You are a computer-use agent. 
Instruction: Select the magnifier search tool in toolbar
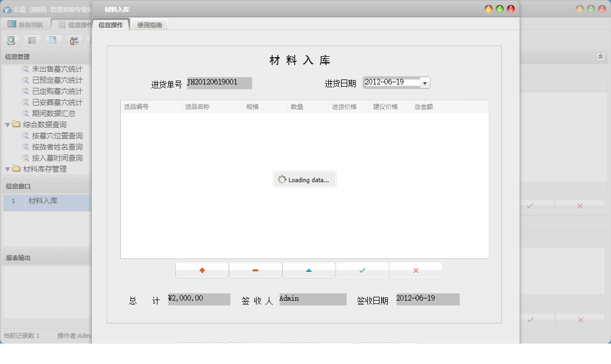(11, 40)
